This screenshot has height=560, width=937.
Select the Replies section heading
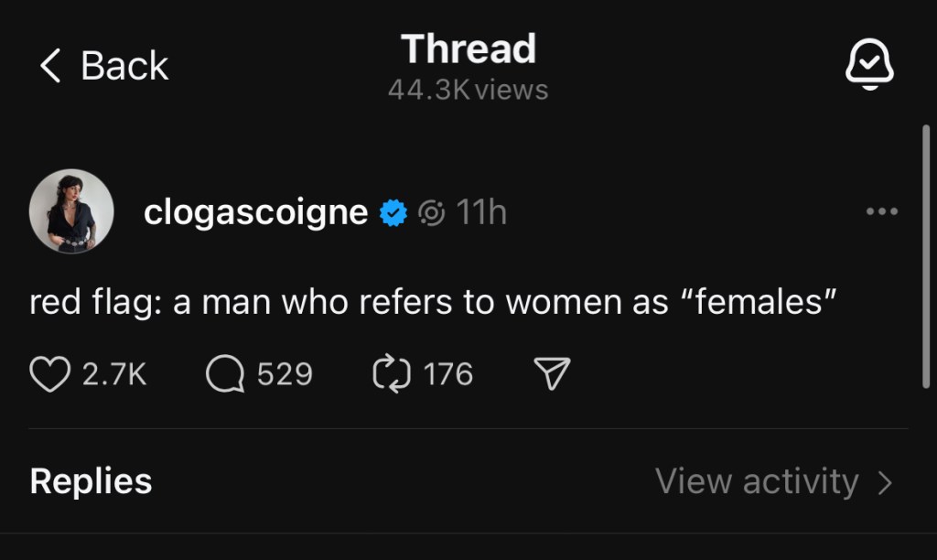(x=91, y=481)
